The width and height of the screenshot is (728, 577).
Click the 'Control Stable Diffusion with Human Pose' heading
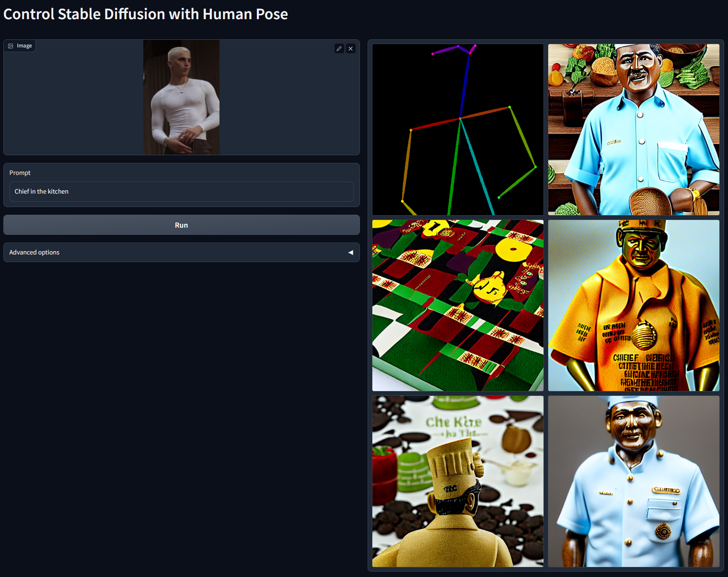tap(146, 14)
